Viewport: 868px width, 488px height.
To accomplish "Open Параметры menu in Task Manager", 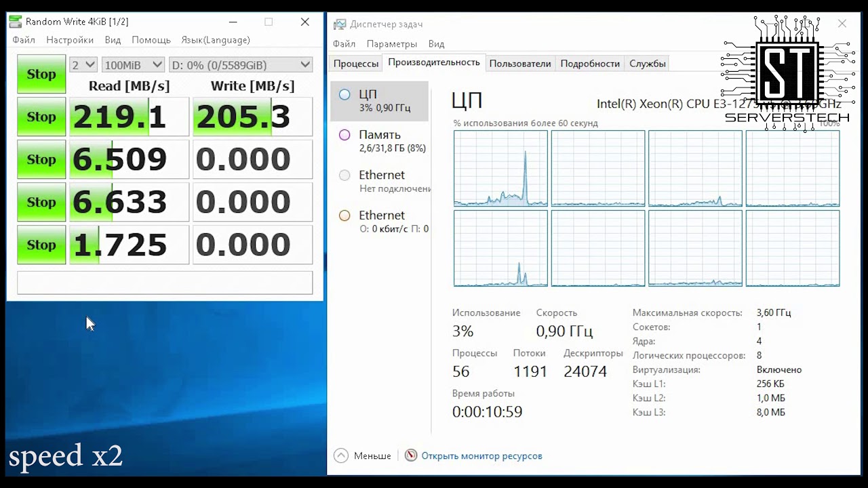I will click(x=392, y=43).
